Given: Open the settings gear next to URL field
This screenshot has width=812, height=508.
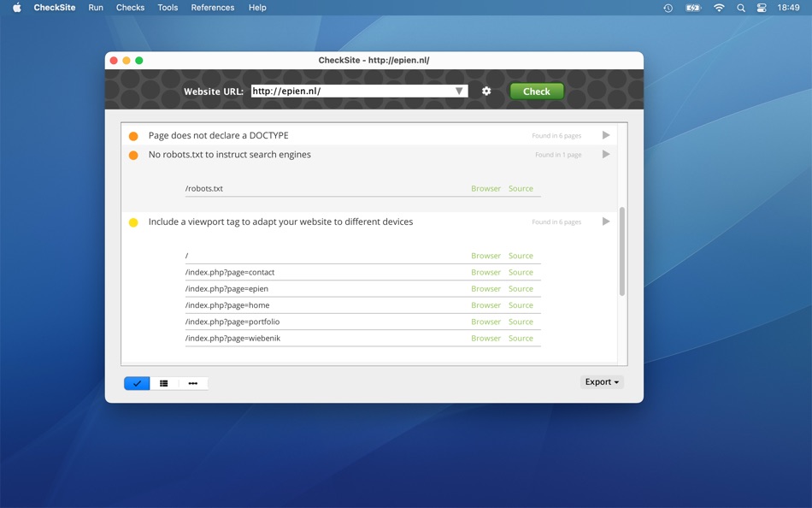Looking at the screenshot, I should pyautogui.click(x=485, y=92).
